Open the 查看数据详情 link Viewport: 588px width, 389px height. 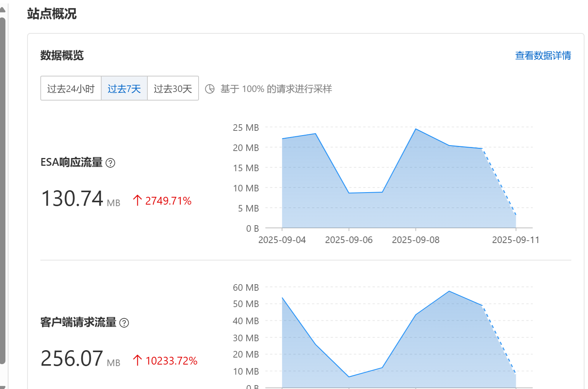pyautogui.click(x=543, y=56)
